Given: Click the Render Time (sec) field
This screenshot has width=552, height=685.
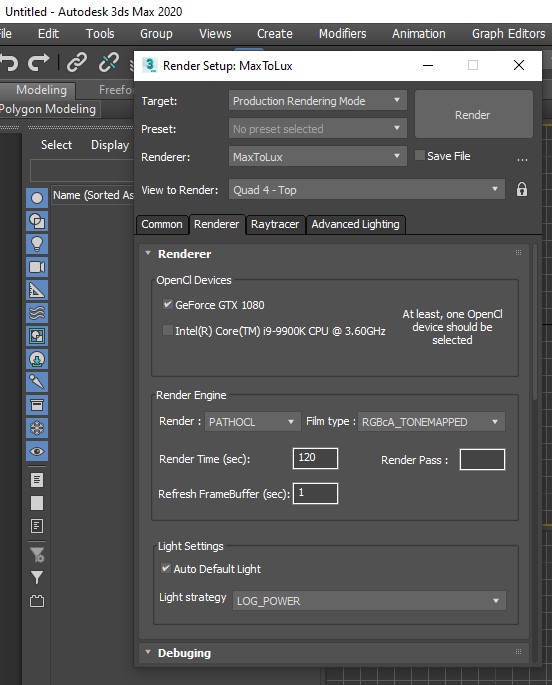Looking at the screenshot, I should coord(315,458).
